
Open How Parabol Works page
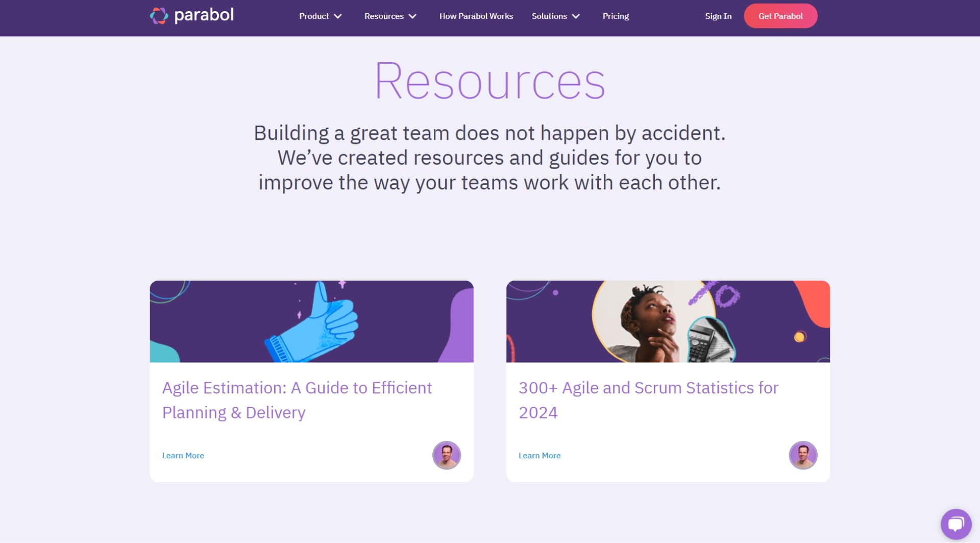pyautogui.click(x=476, y=16)
